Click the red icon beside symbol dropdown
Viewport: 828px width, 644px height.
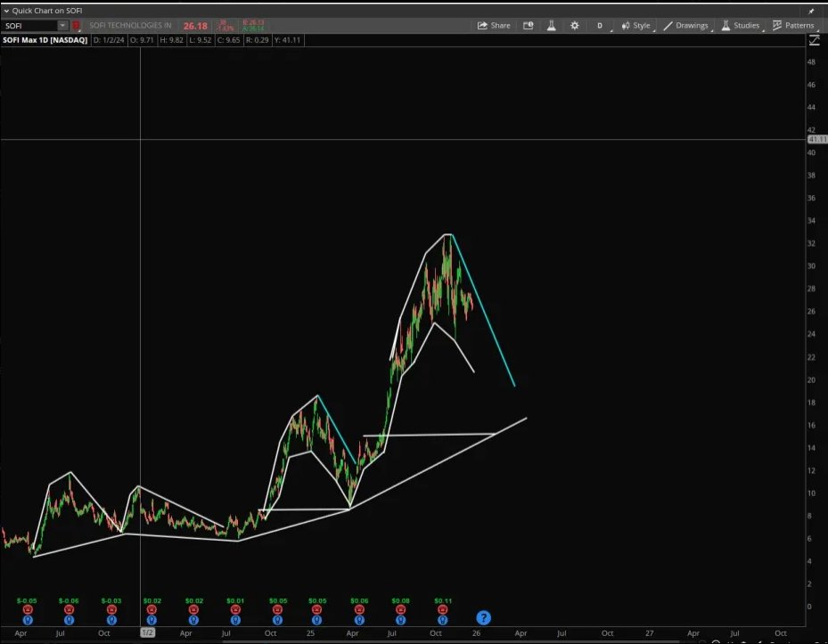[x=76, y=25]
